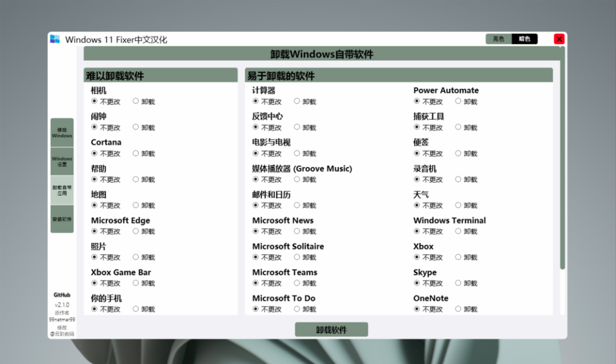
Task: Open the Windows设置 sidebar tab
Action: [x=62, y=162]
